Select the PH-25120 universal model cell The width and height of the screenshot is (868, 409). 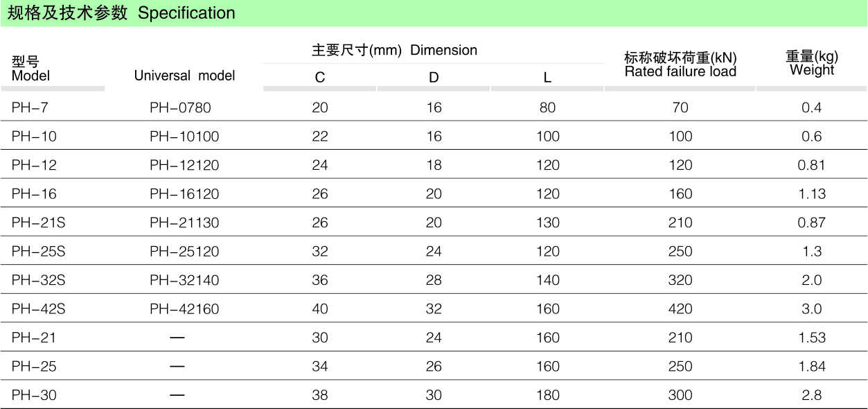click(x=184, y=251)
